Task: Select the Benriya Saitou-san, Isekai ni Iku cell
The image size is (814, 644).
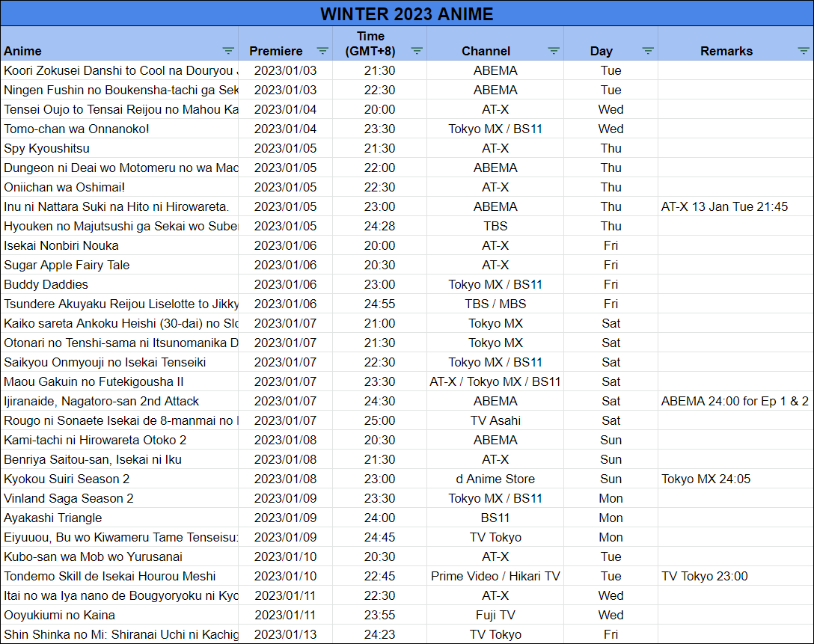Action: 120,460
